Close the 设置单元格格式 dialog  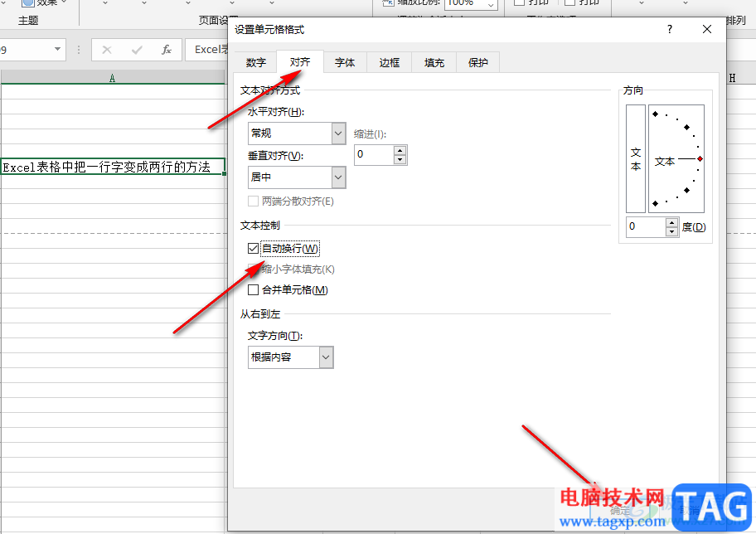pos(707,29)
